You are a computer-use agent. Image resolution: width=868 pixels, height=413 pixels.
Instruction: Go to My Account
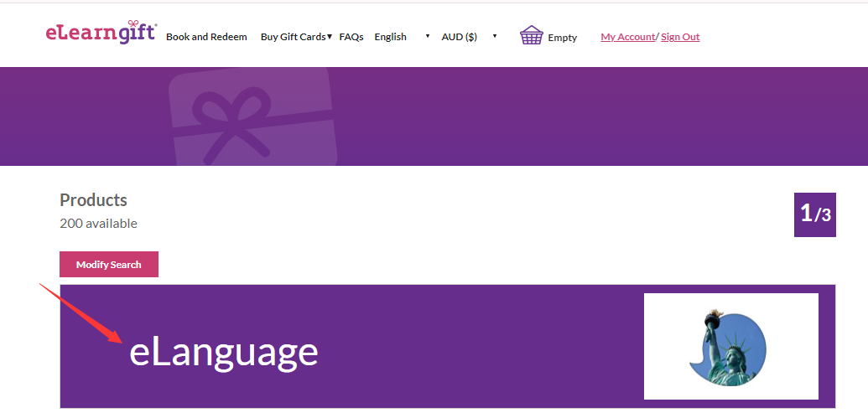point(628,37)
